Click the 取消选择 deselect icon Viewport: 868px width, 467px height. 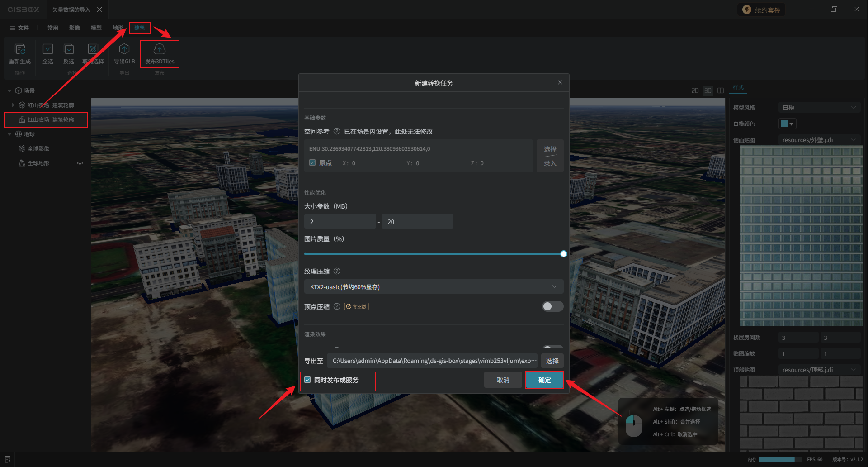(93, 49)
